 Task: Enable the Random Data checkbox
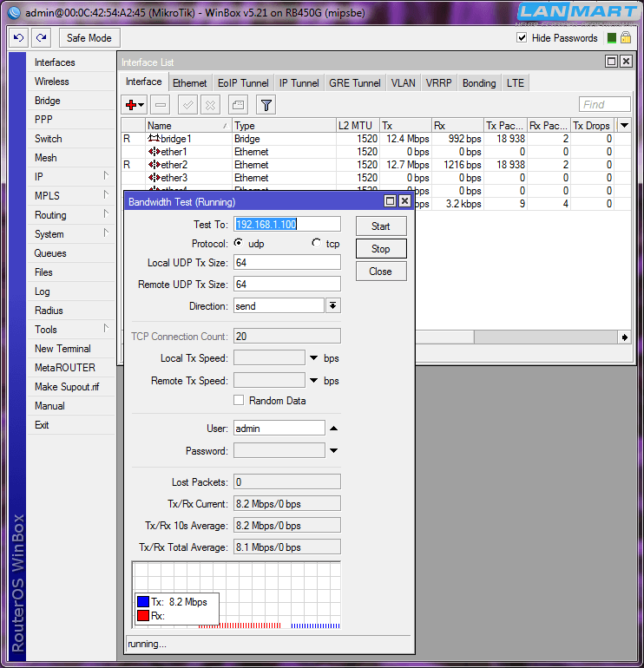coord(239,400)
